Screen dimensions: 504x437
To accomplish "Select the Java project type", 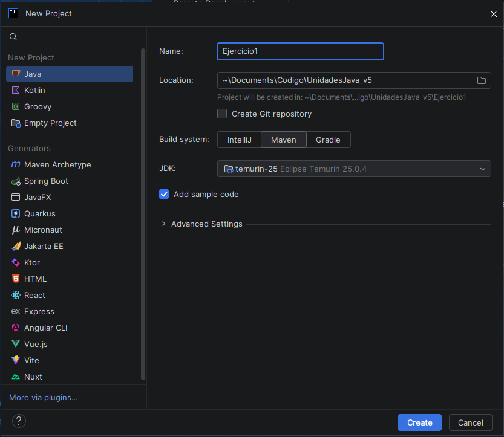I will (70, 74).
